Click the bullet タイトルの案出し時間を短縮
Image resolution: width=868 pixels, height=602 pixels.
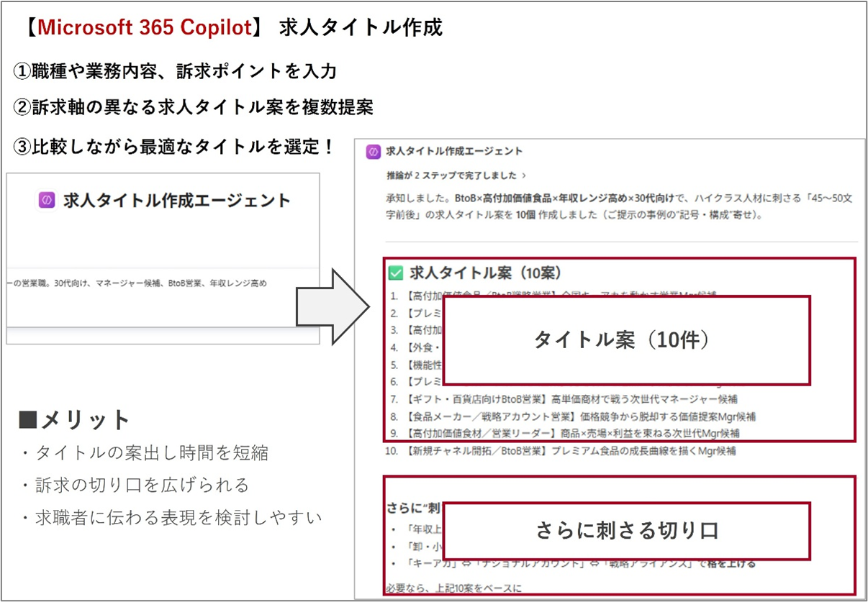click(144, 453)
